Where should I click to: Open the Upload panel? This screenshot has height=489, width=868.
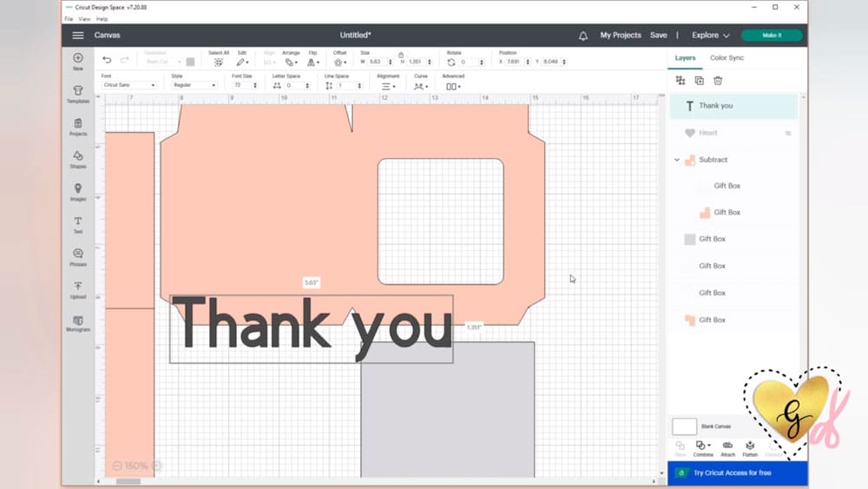(x=78, y=289)
